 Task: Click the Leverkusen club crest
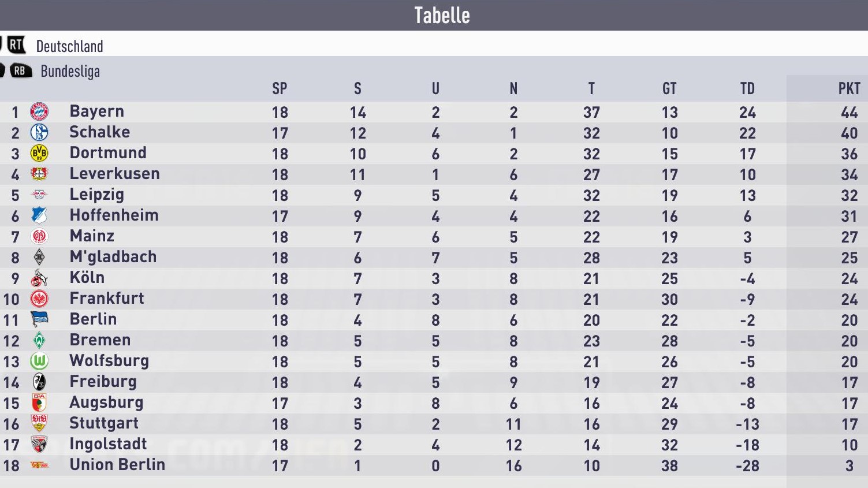click(x=39, y=174)
